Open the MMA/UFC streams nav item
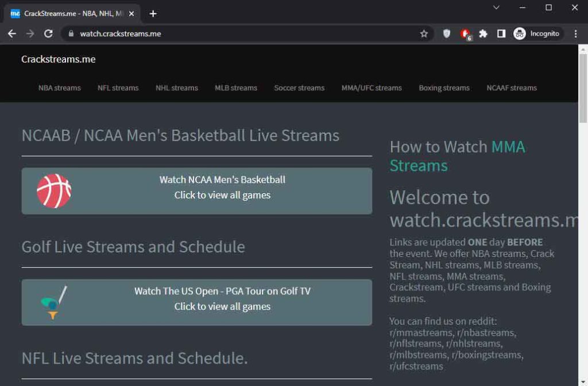The width and height of the screenshot is (588, 386). [372, 88]
